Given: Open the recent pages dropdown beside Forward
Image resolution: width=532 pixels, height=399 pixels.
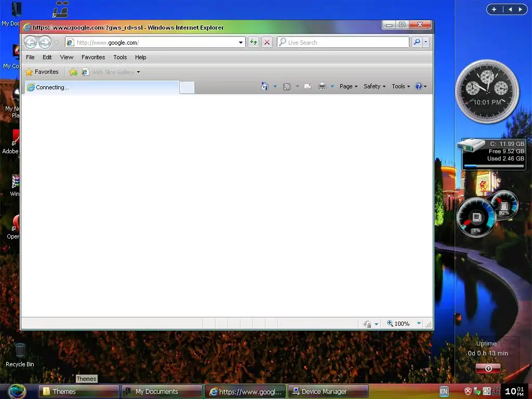Looking at the screenshot, I should click(x=57, y=43).
